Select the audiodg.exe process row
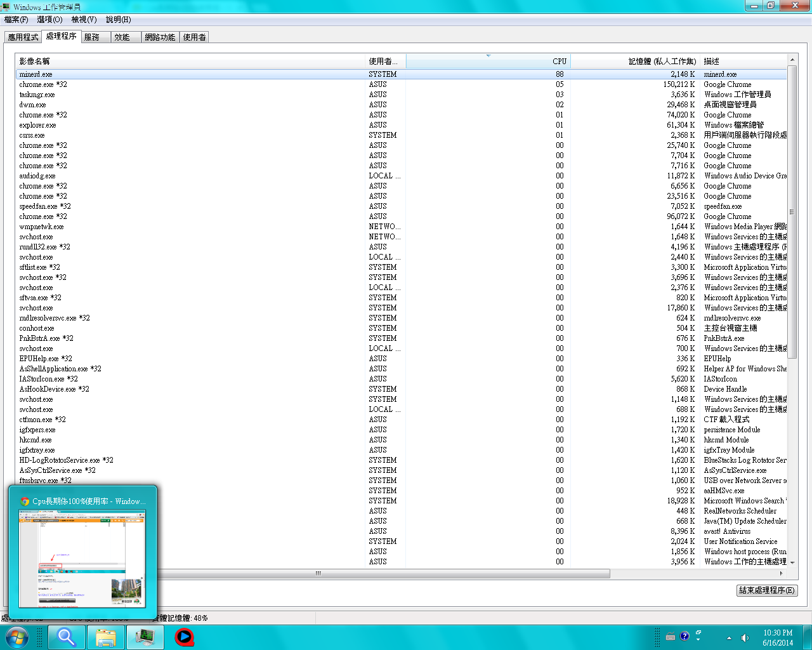Viewport: 812px width, 650px height. pos(401,176)
